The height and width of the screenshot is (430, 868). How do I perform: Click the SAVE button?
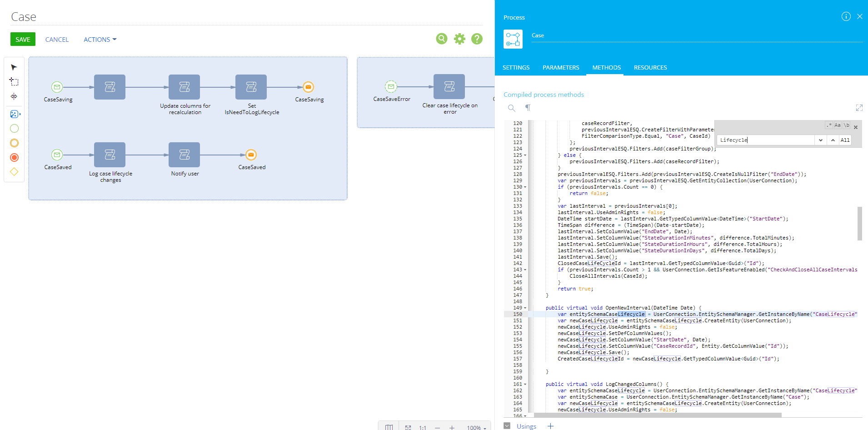pos(23,40)
